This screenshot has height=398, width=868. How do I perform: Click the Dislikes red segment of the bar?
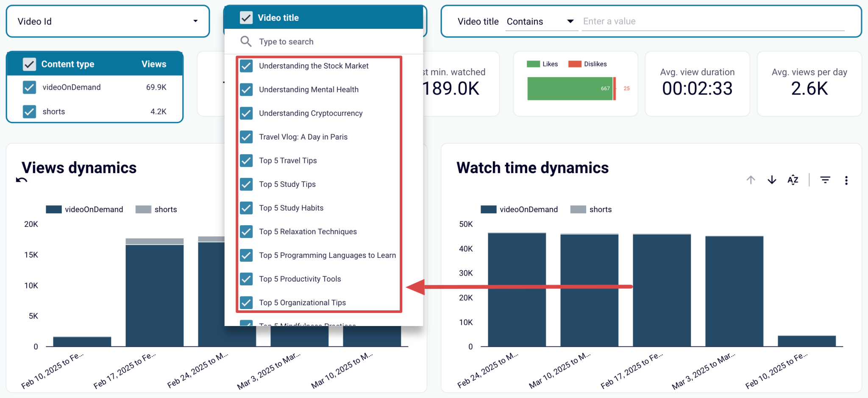coord(614,89)
